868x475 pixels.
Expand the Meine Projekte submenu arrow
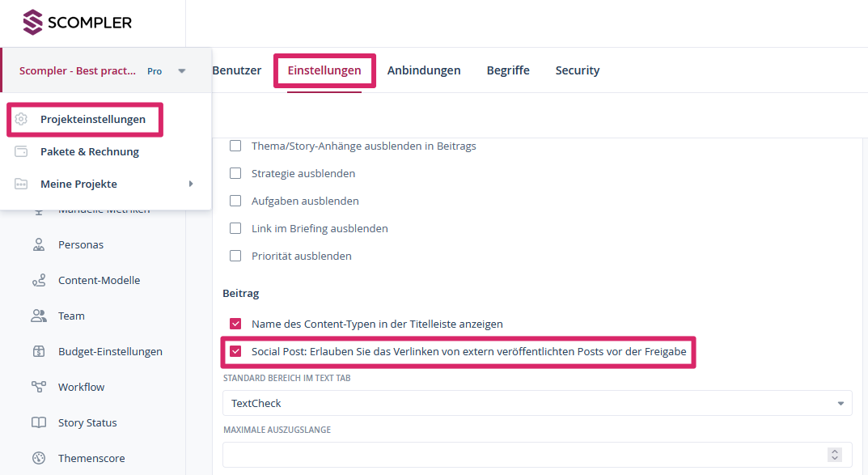[191, 184]
